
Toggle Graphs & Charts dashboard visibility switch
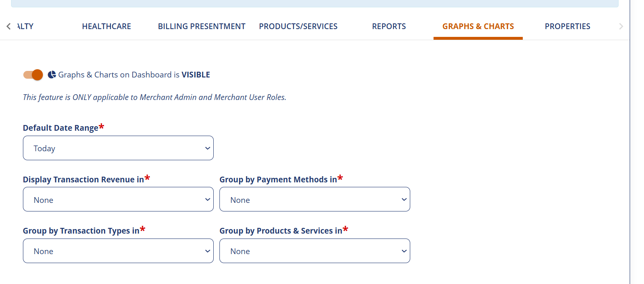pos(33,75)
